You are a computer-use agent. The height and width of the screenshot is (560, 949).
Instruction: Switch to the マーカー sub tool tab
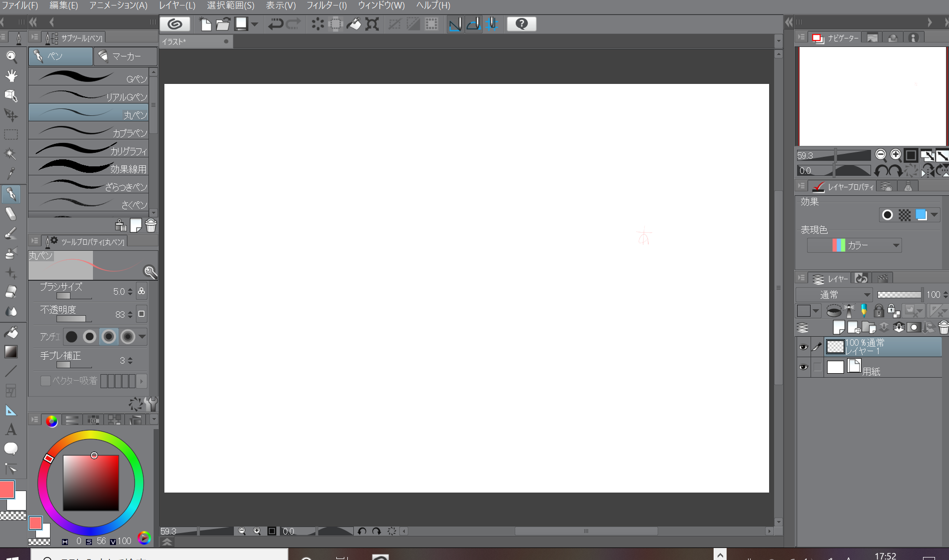[x=125, y=56]
